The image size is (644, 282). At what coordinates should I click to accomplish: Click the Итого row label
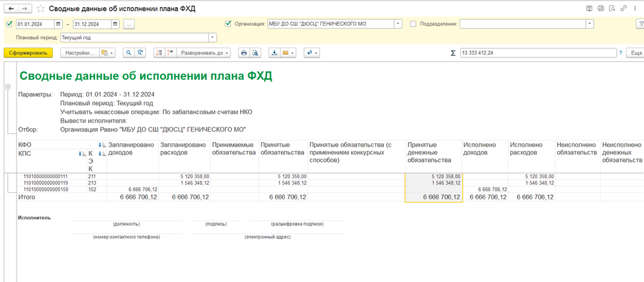(26, 197)
